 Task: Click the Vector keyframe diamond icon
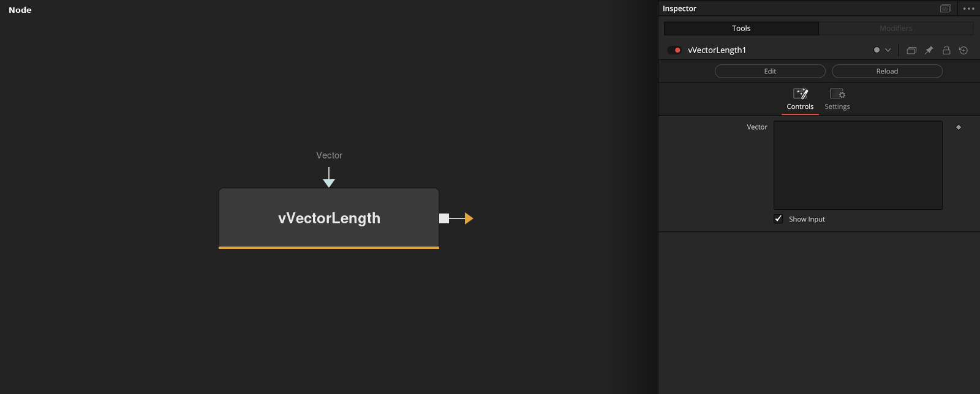tap(959, 127)
